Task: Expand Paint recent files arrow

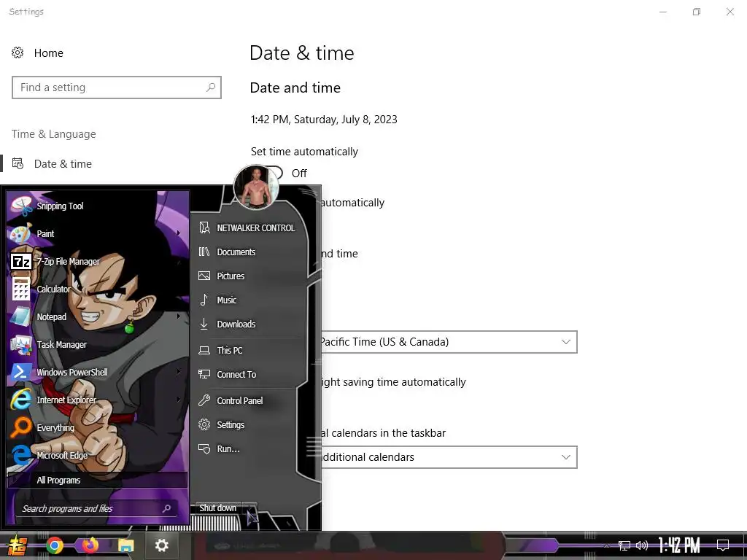Action: [x=179, y=233]
